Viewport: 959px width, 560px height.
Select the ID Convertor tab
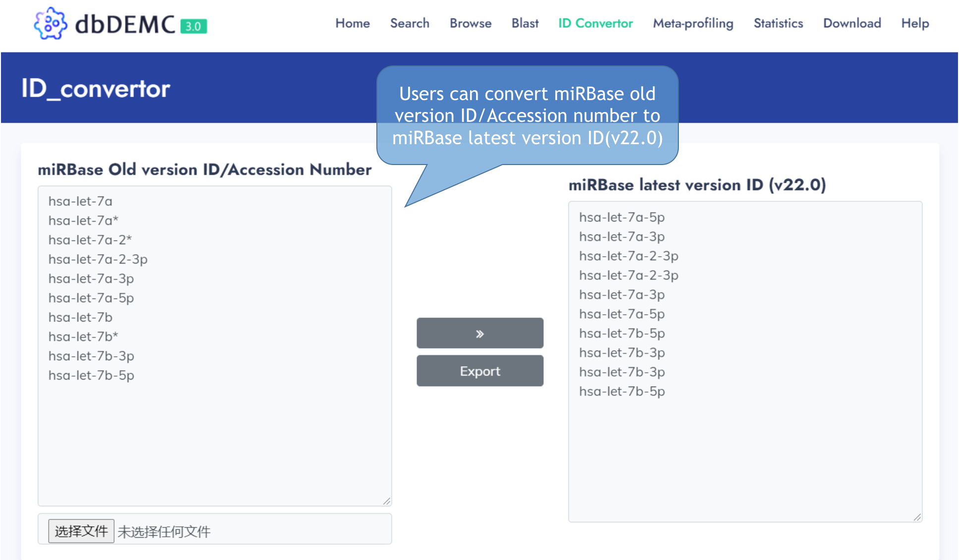(596, 23)
